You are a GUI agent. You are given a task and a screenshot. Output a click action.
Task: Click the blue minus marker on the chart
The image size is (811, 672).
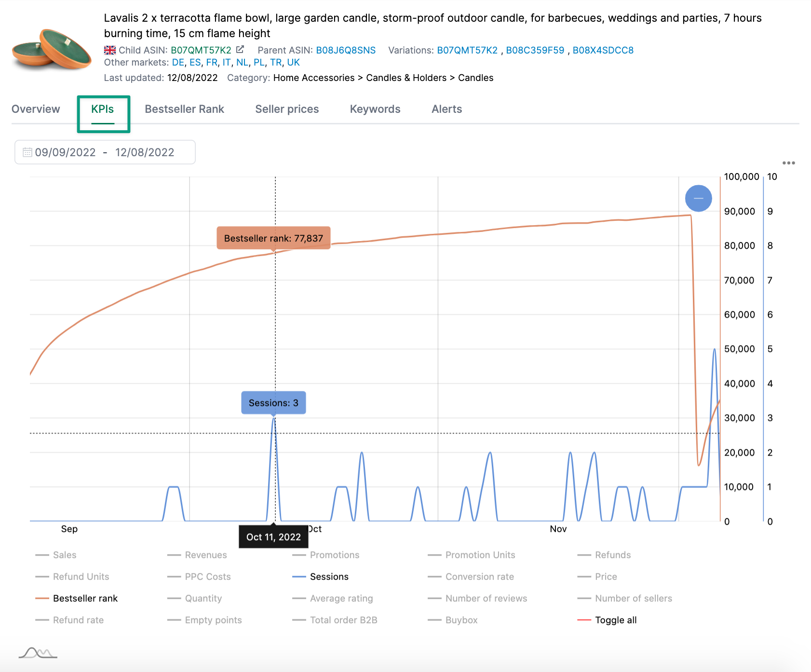click(x=699, y=198)
